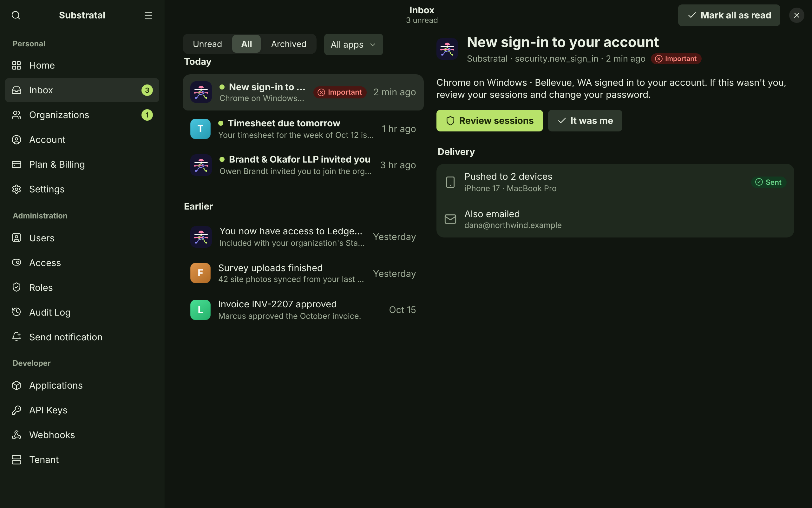Open Invoice INV-2207 approved notification
The image size is (812, 508).
[x=303, y=310]
